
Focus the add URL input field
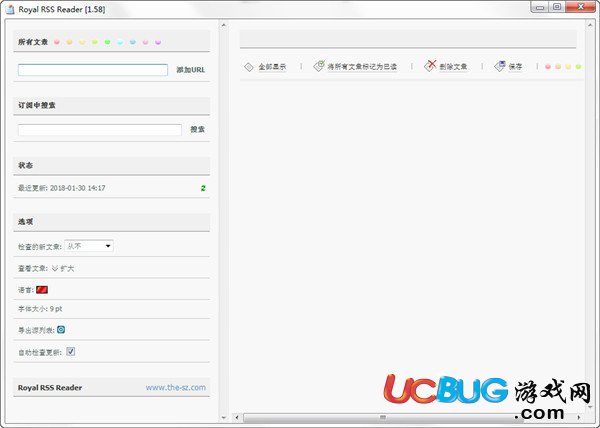point(93,70)
